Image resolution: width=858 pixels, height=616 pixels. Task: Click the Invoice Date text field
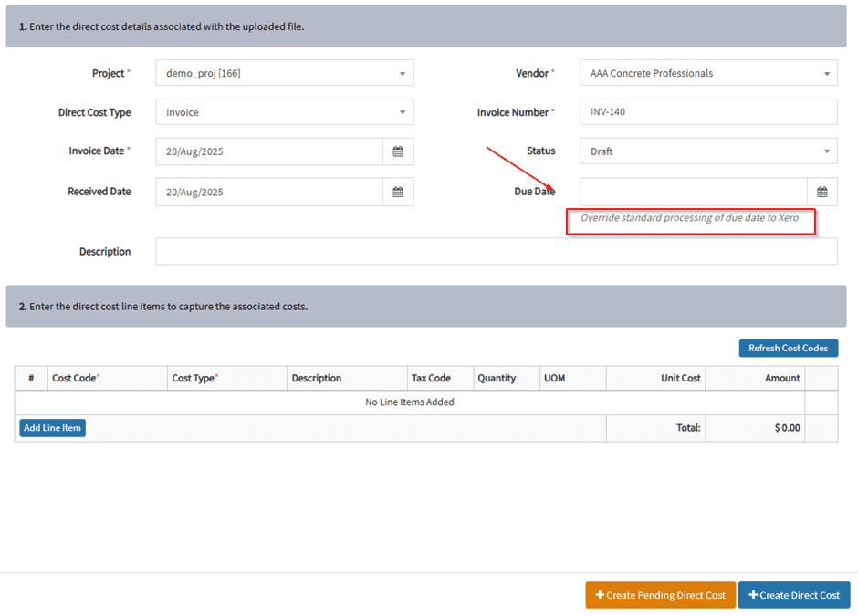tap(268, 151)
